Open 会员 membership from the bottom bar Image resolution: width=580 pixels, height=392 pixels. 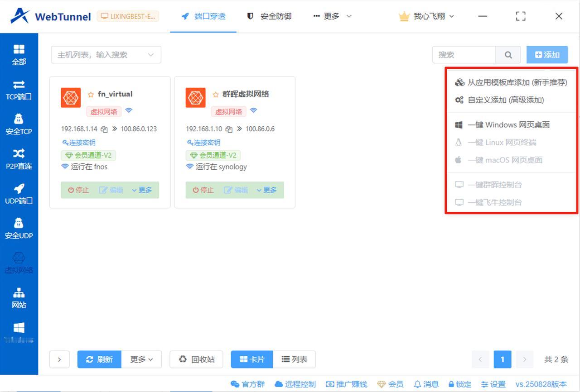click(x=391, y=384)
